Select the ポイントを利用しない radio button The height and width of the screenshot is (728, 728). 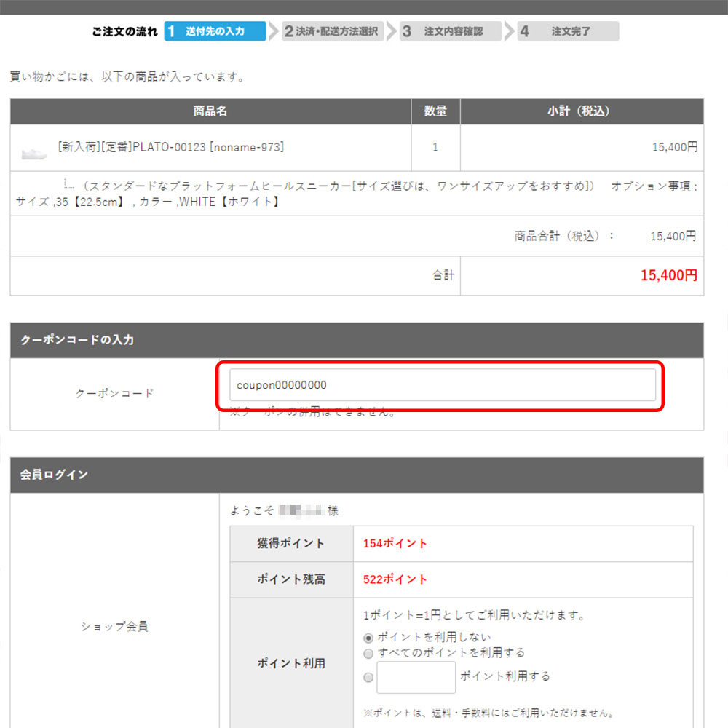[x=368, y=638]
